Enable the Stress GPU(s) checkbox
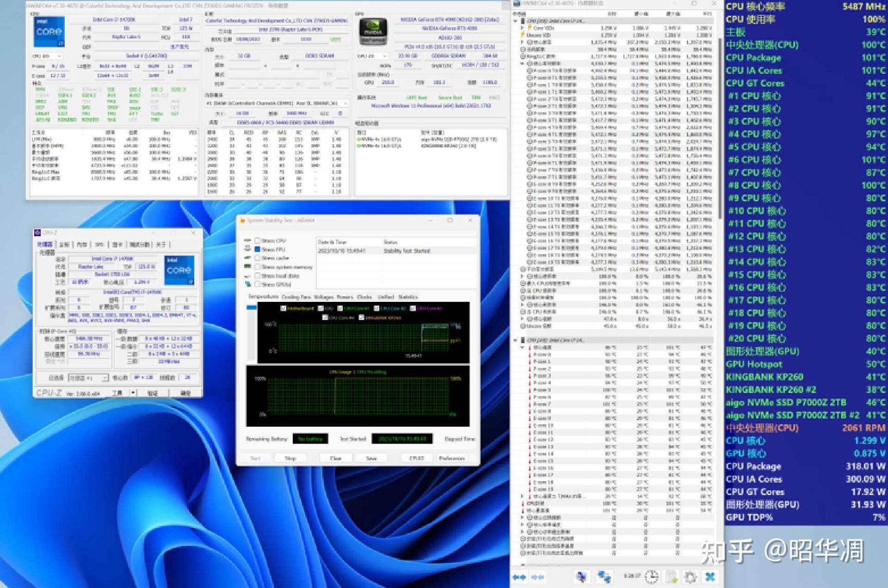 pyautogui.click(x=257, y=284)
